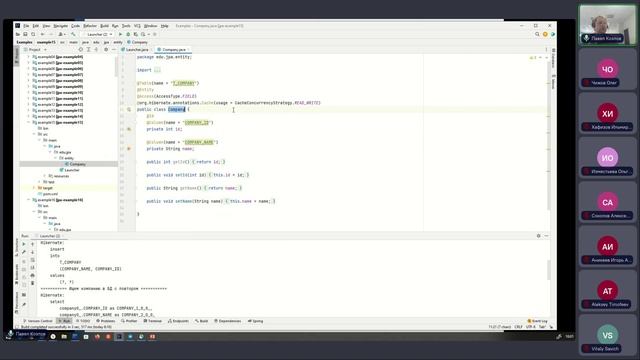Open the Terminal tool window
Screen dimensions: 640x360
(x=153, y=321)
